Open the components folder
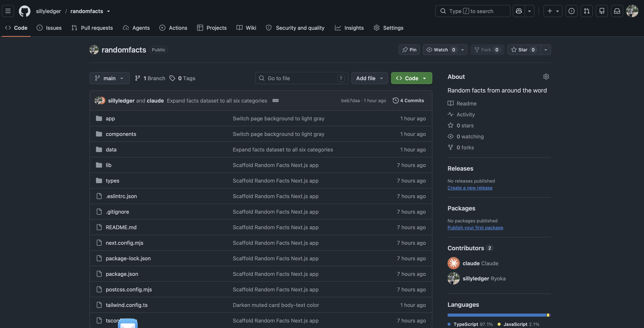Viewport: 644px width, 328px height. click(121, 134)
